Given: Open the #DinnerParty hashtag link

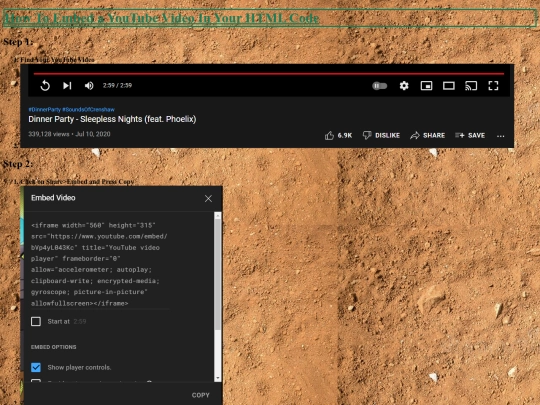Looking at the screenshot, I should pyautogui.click(x=44, y=110).
